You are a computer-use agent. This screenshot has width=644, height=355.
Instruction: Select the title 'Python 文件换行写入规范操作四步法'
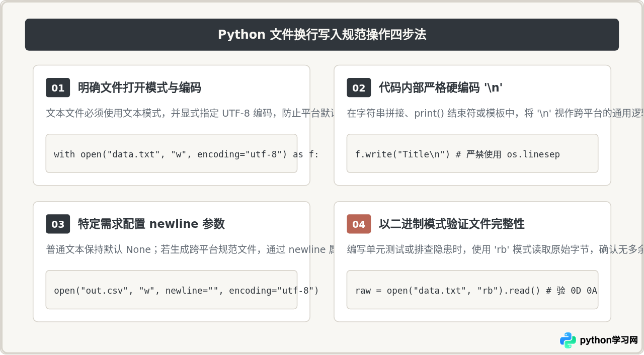pos(322,35)
